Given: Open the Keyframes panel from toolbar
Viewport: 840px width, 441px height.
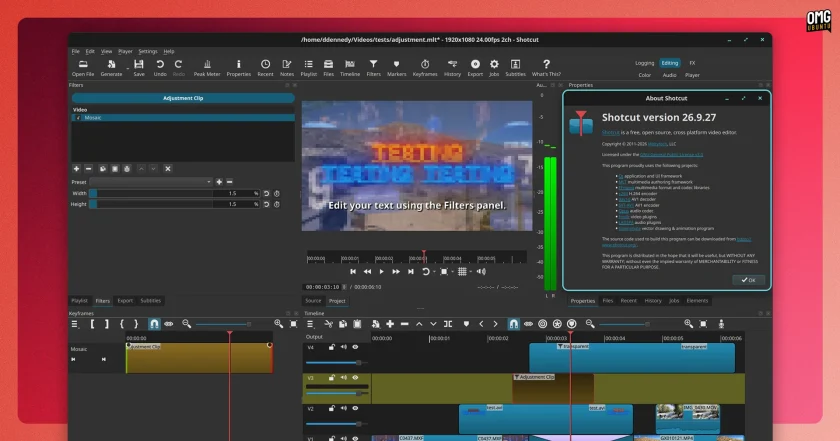Looking at the screenshot, I should [x=425, y=68].
